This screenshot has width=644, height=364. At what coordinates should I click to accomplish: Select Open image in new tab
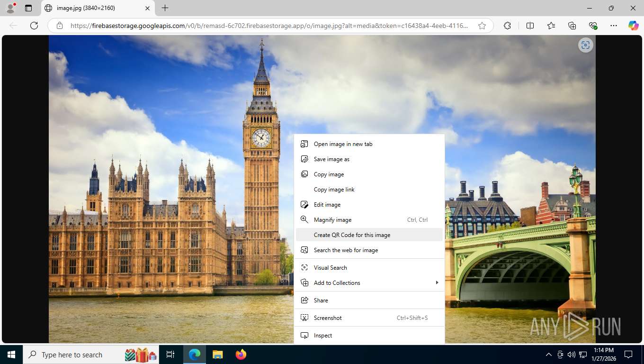369,144
